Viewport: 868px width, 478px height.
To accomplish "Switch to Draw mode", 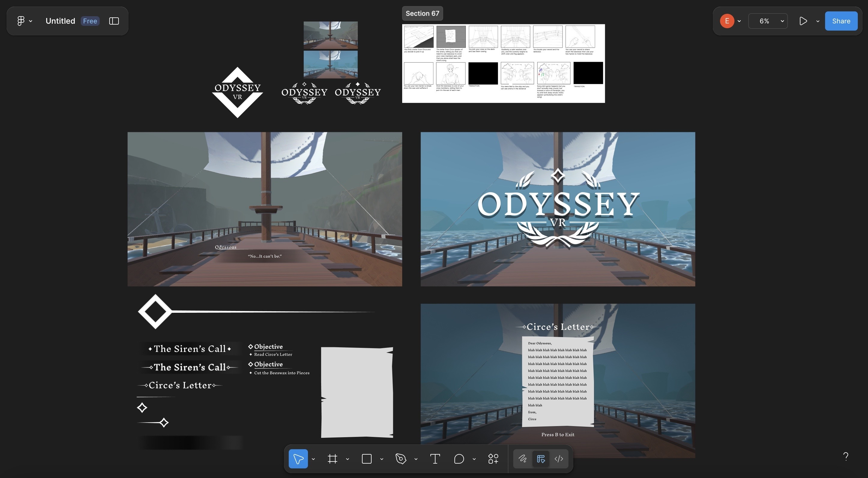I will [x=523, y=459].
